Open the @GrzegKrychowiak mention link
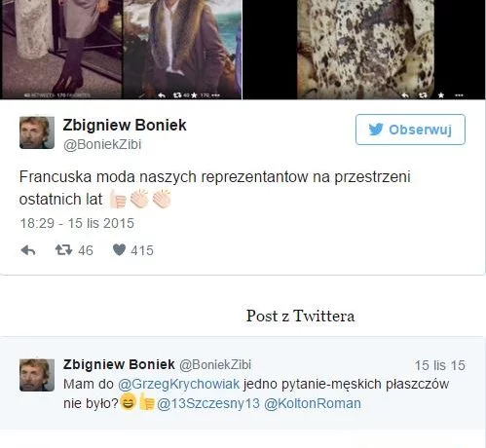 [x=178, y=384]
